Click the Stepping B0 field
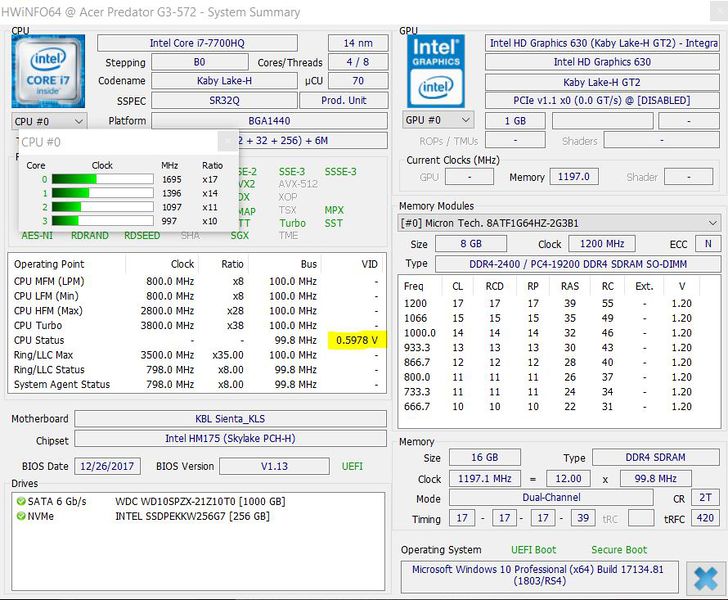 click(199, 62)
